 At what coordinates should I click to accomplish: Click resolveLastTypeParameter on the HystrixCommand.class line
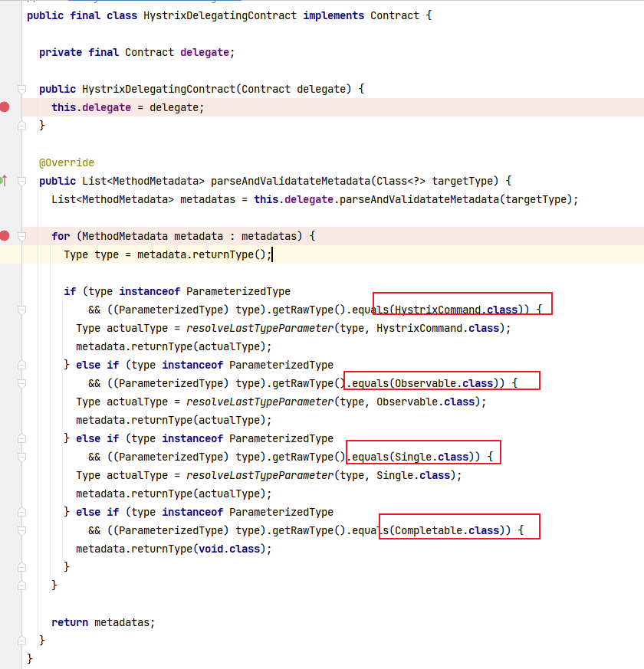260,328
